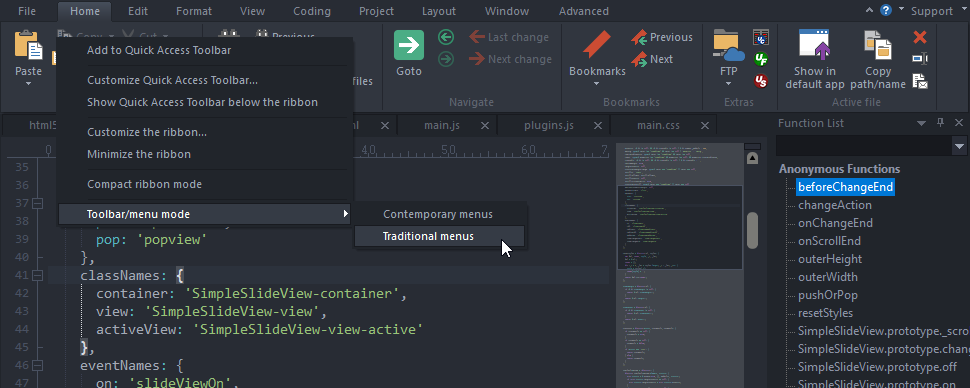This screenshot has width=970, height=388.
Task: Click the Support link
Action: 932,11
